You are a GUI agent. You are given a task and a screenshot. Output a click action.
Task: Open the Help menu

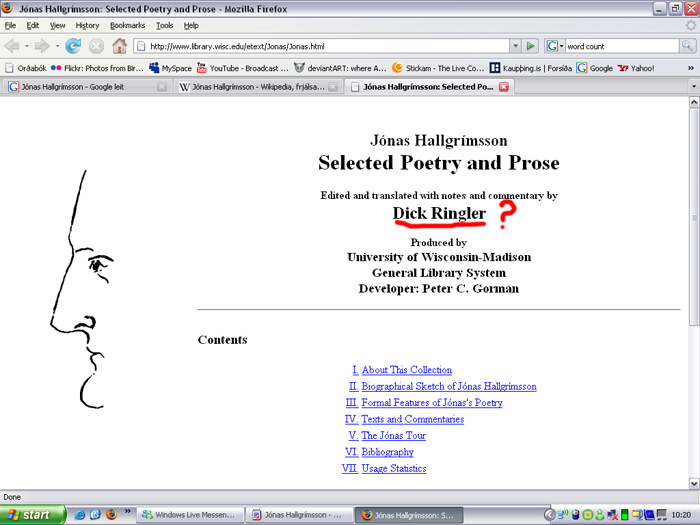191,25
